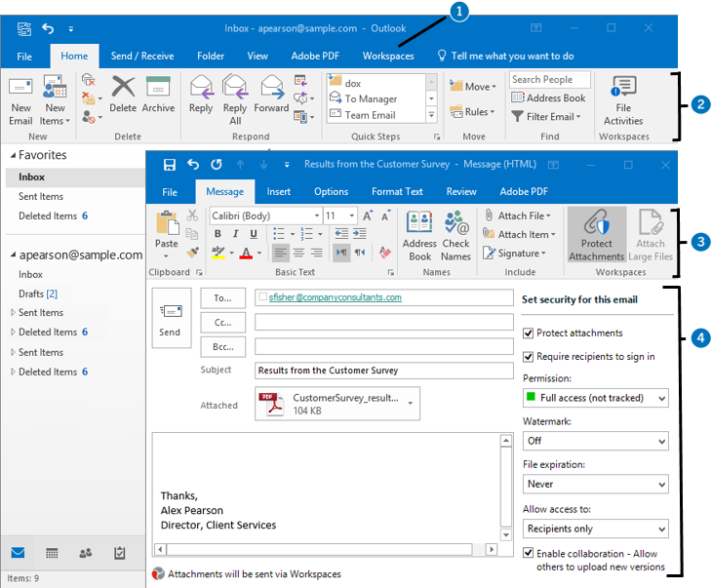Open Address Book in Names group
Viewport: 712px width, 588px height.
(x=419, y=236)
